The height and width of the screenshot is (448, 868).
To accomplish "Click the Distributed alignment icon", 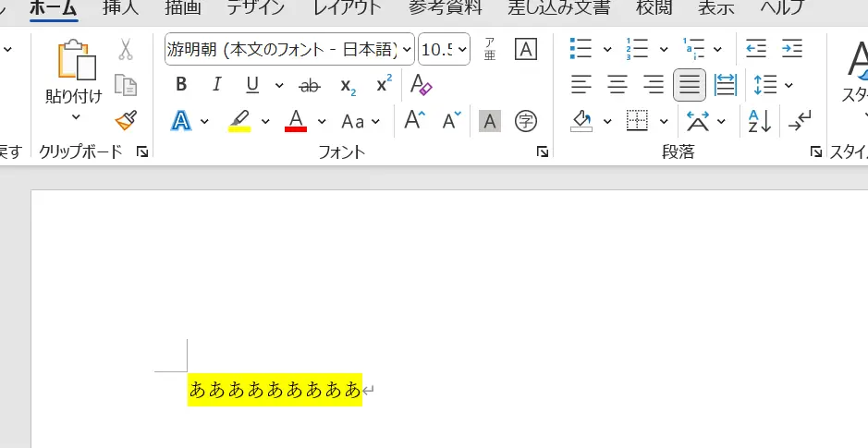I will [725, 85].
